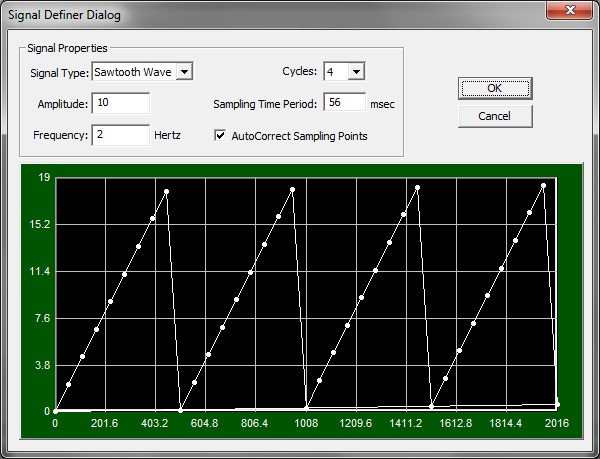
Task: Click the 'Amplitude:' label
Action: point(63,104)
